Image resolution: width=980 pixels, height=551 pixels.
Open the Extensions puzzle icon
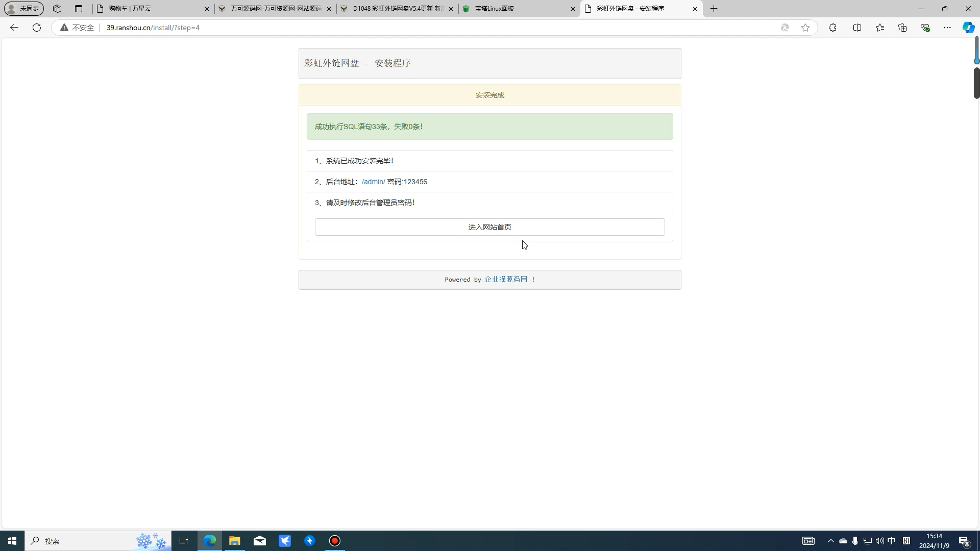[832, 28]
